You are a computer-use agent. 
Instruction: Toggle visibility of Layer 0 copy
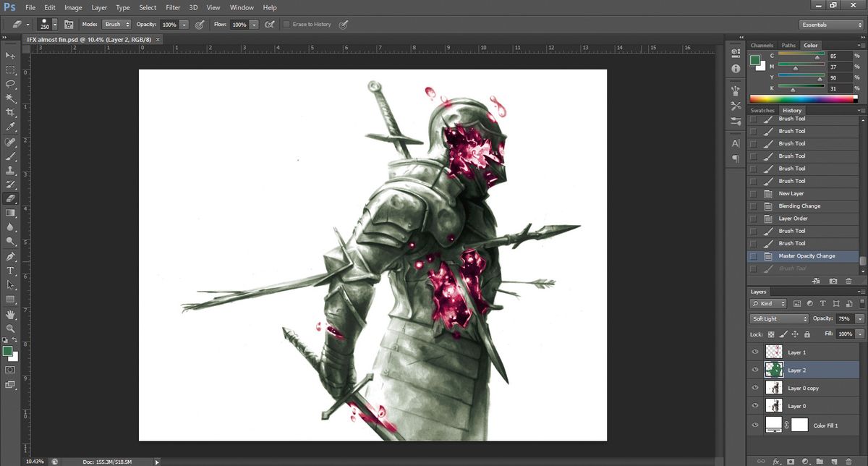point(754,388)
